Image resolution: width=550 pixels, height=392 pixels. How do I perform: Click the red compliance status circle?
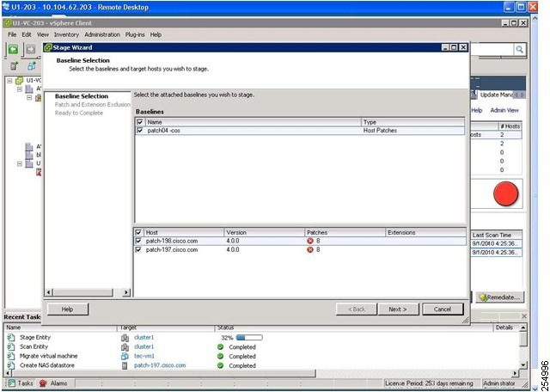505,193
